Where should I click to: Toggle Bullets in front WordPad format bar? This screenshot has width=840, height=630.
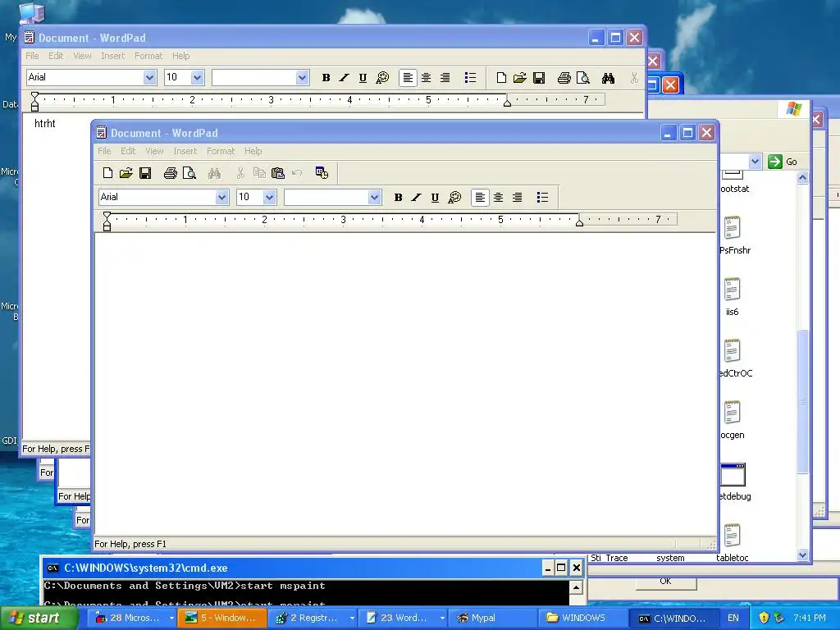point(542,197)
